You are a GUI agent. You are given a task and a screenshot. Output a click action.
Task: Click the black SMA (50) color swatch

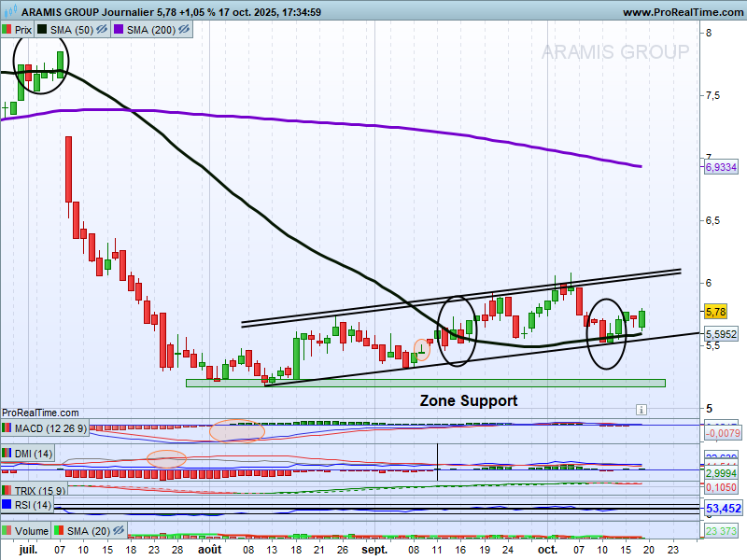pos(42,30)
